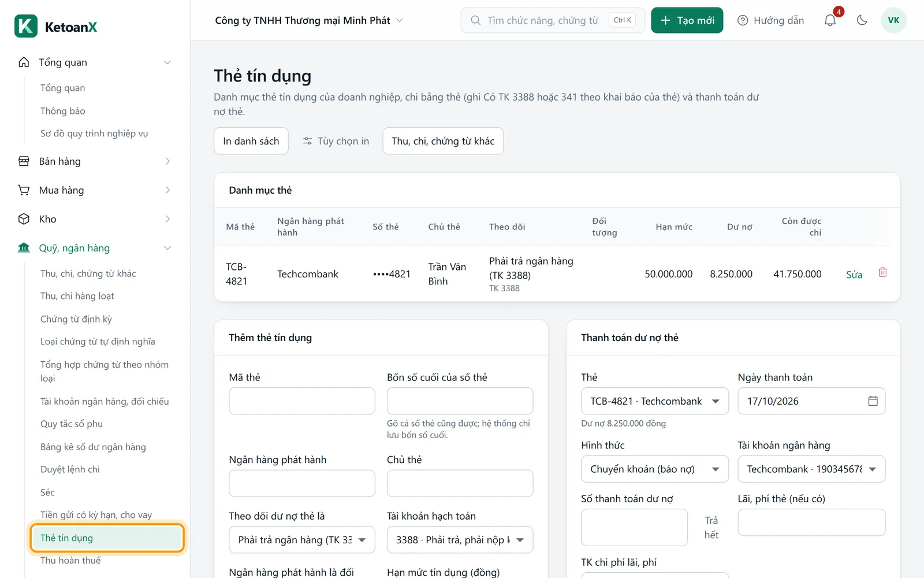Click Sửa link for TCB-4821

[x=854, y=275]
